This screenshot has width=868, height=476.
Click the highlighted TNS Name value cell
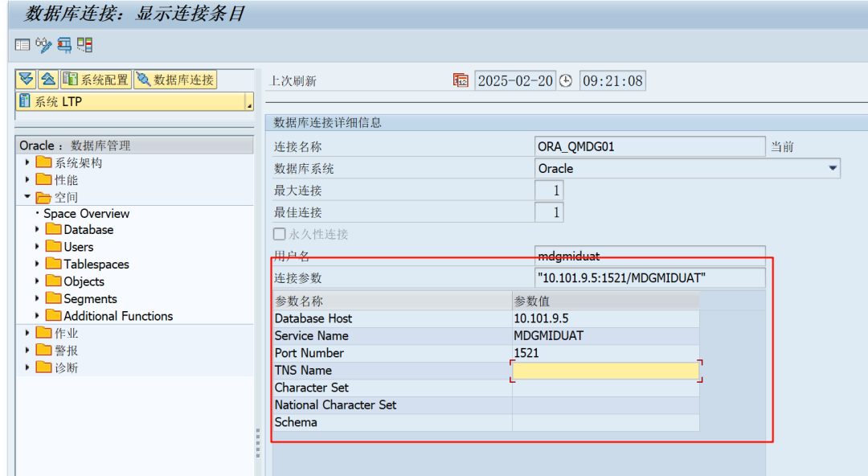tap(606, 371)
